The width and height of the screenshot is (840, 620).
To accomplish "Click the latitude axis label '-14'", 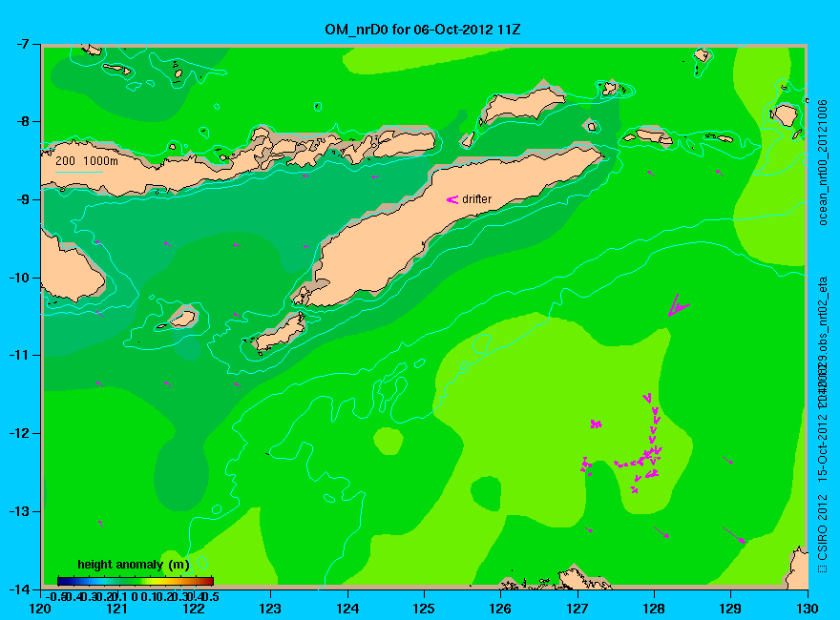I will [19, 589].
